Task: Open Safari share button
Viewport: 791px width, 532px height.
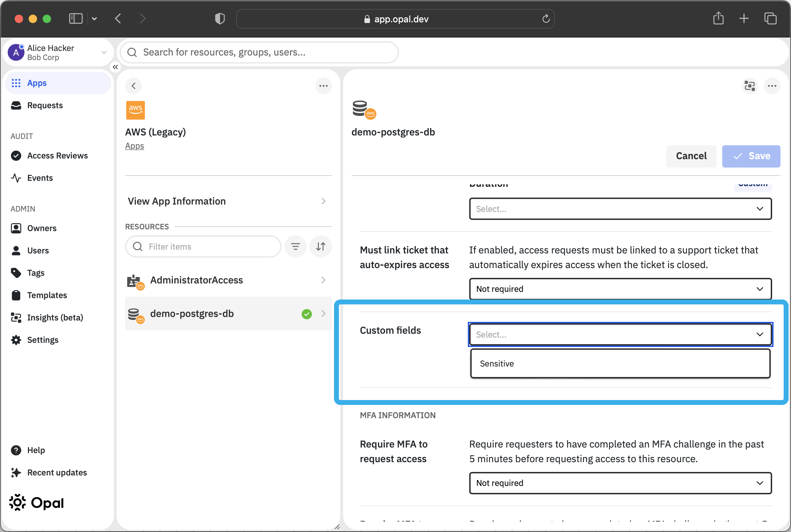Action: point(719,18)
